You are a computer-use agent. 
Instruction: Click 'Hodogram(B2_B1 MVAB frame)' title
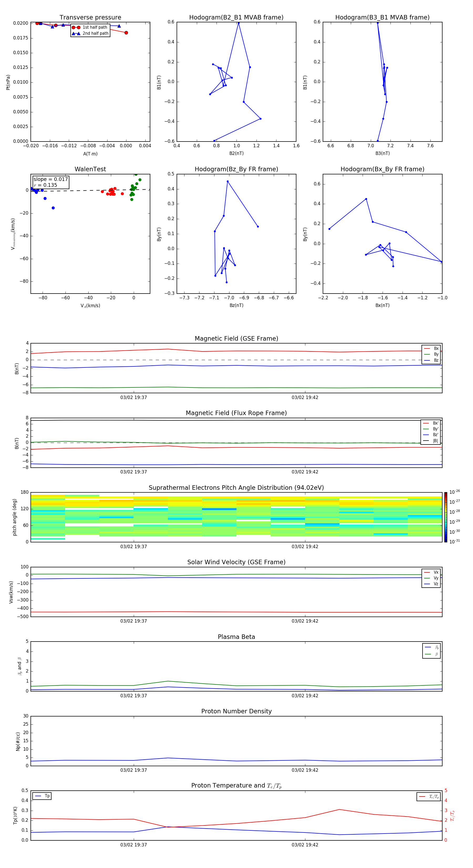[x=236, y=18]
